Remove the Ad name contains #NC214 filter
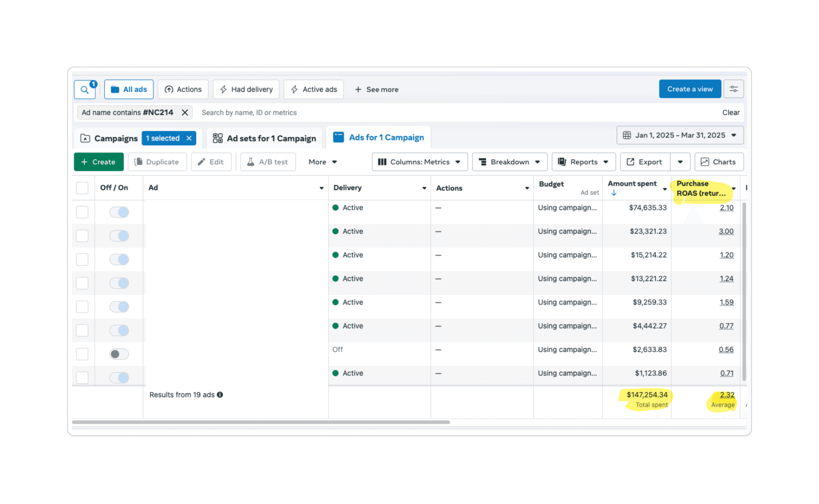Viewport: 819px width, 504px height. pos(185,113)
